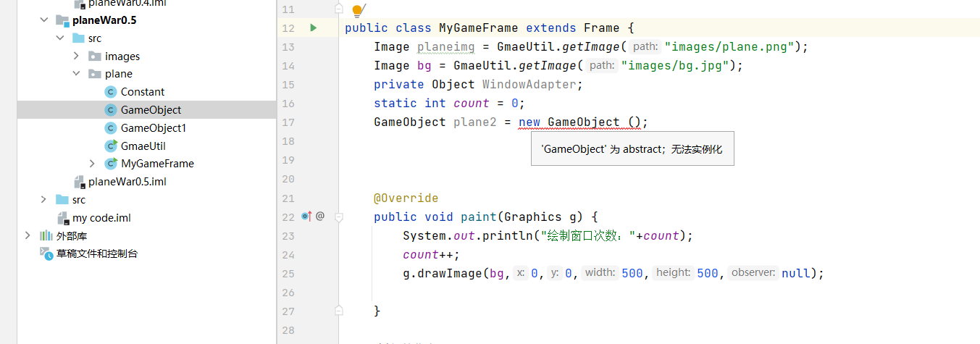Click the planeimg variable name
Viewport: 980px width, 344px height.
446,47
